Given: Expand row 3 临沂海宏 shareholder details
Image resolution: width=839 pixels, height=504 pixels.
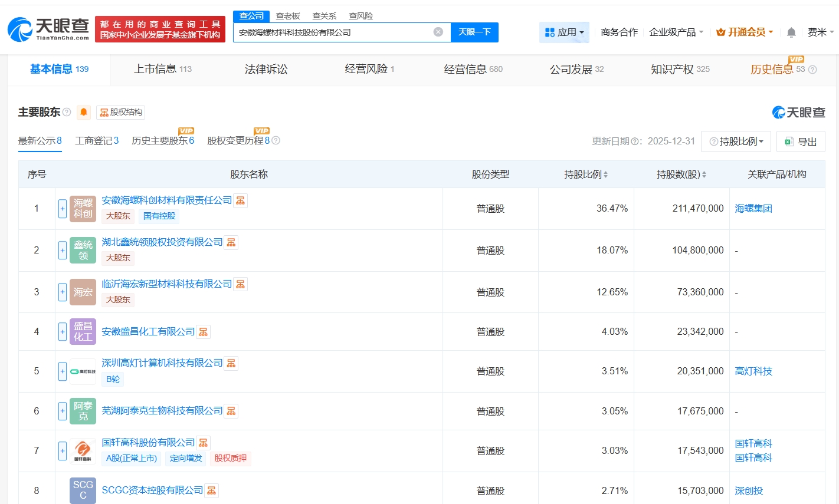Looking at the screenshot, I should coord(63,292).
